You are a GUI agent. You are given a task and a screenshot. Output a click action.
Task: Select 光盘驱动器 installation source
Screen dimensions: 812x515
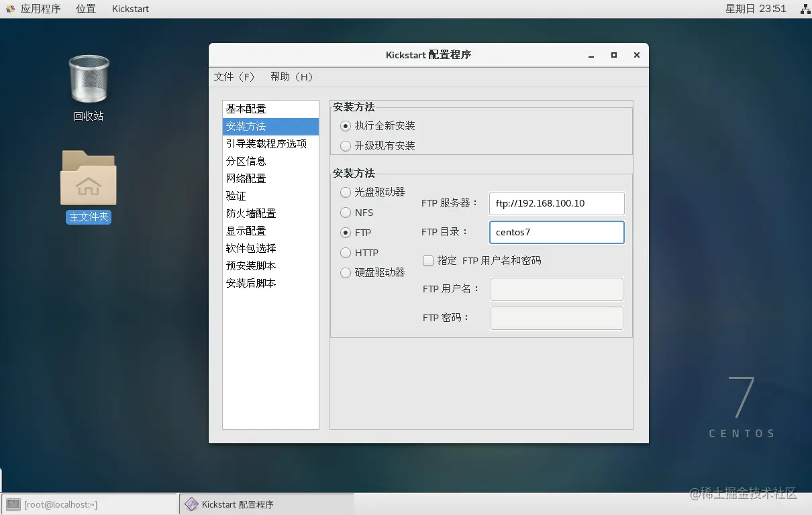[x=346, y=192]
